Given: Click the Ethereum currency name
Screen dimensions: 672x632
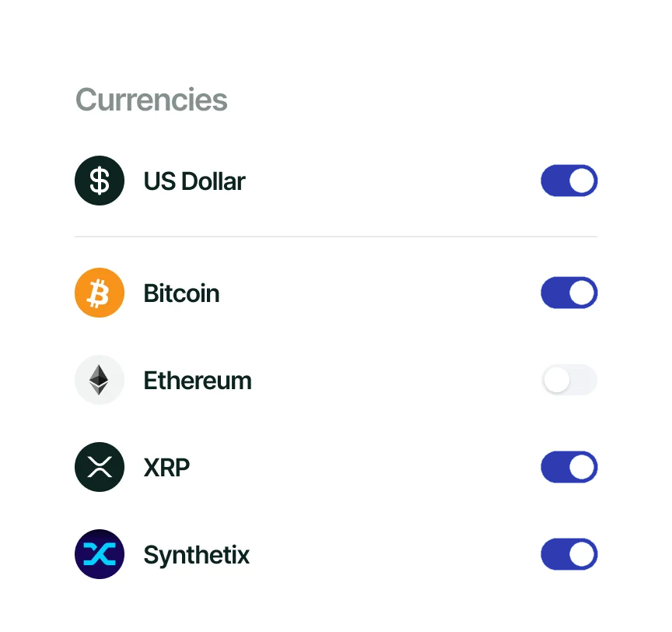Looking at the screenshot, I should (x=198, y=381).
